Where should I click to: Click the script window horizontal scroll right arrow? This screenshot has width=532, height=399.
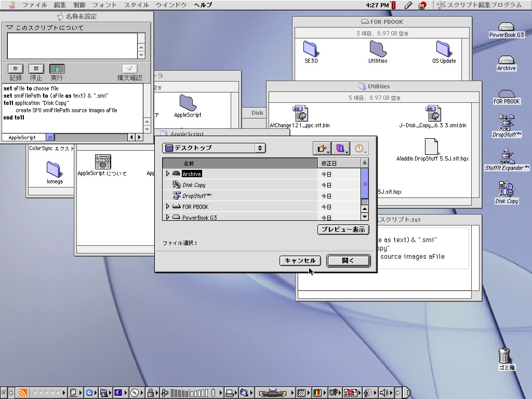coord(139,137)
